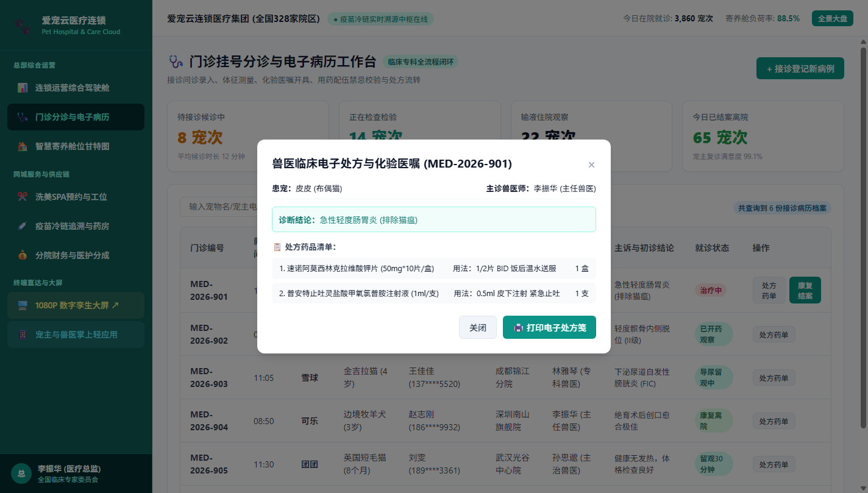Close the prescription dialog with the X icon
868x493 pixels.
click(x=591, y=165)
